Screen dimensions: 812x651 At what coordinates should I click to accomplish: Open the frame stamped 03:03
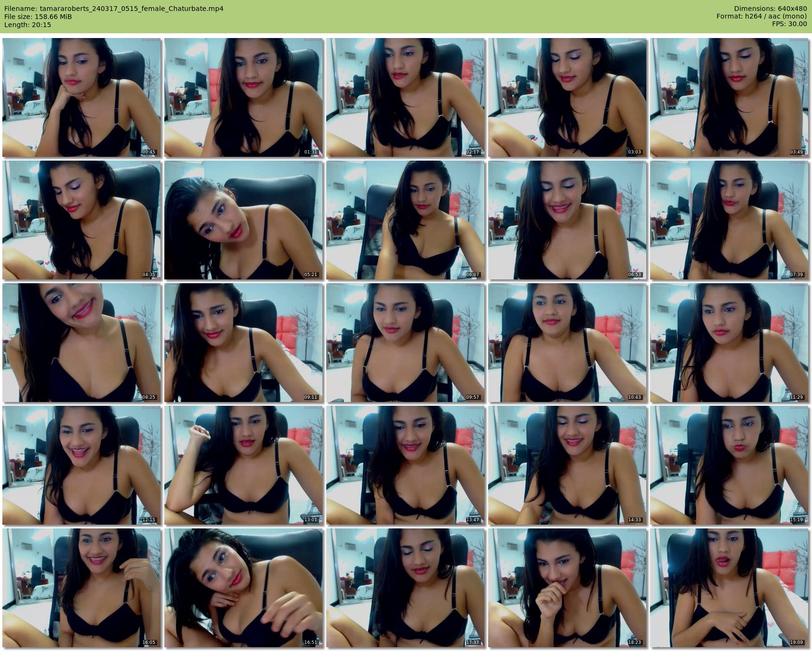(x=567, y=97)
